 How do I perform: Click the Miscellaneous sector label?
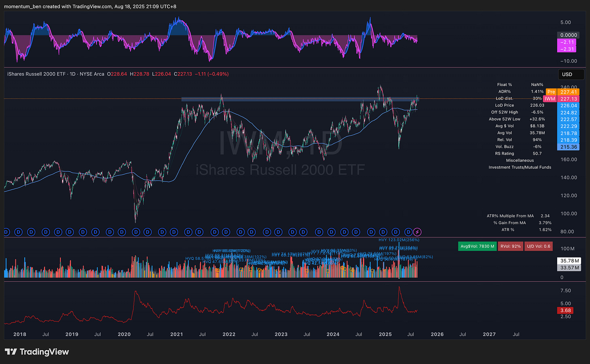(520, 160)
